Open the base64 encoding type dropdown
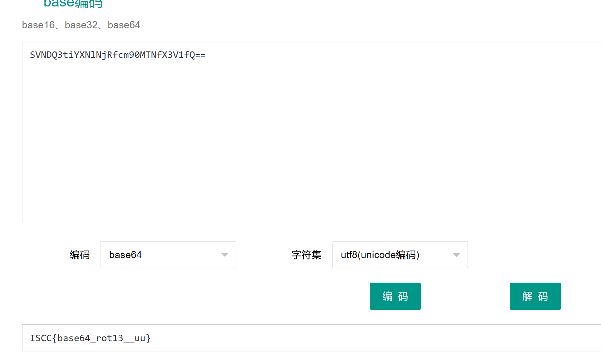The image size is (601, 364). coord(168,255)
